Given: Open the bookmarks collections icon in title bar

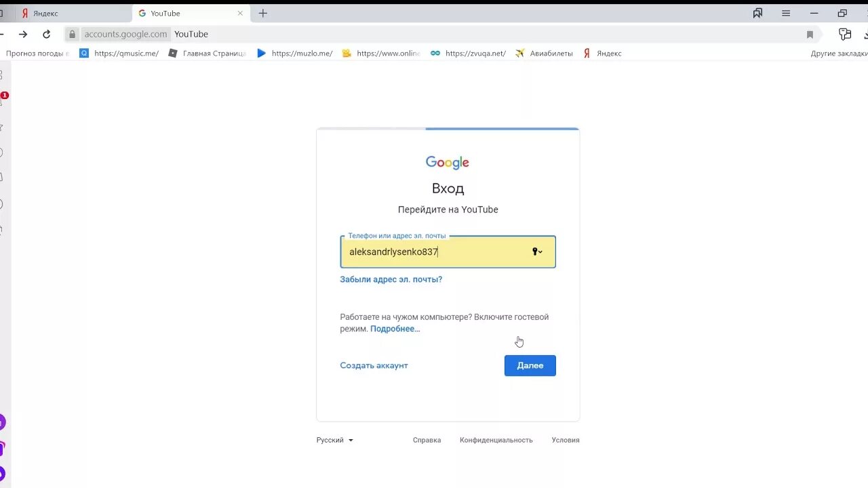Looking at the screenshot, I should point(757,13).
